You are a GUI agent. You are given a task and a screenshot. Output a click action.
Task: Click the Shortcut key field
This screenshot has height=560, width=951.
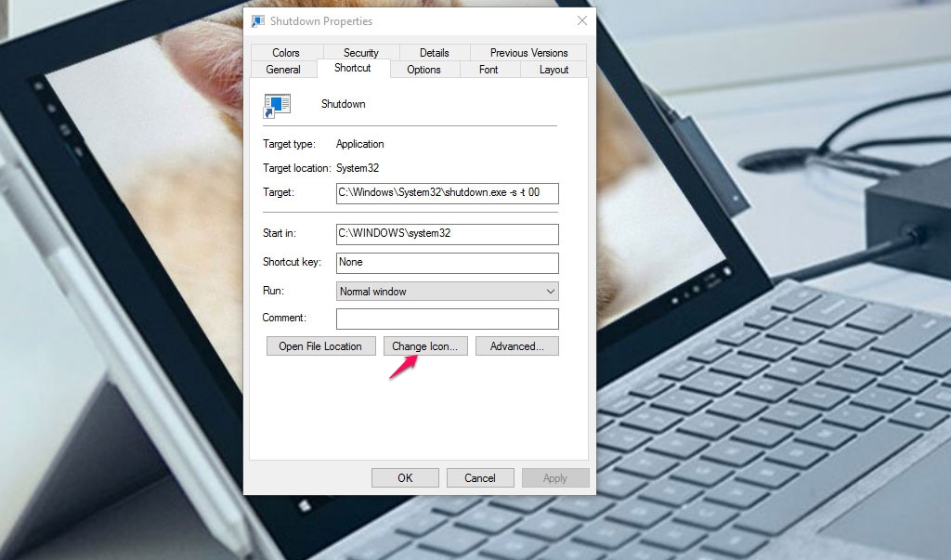(447, 263)
